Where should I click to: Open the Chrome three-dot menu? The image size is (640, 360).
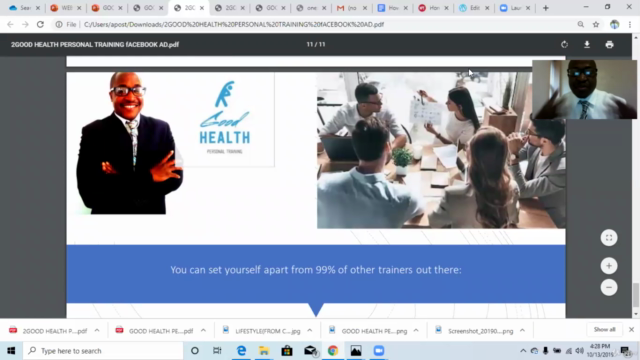[630, 24]
